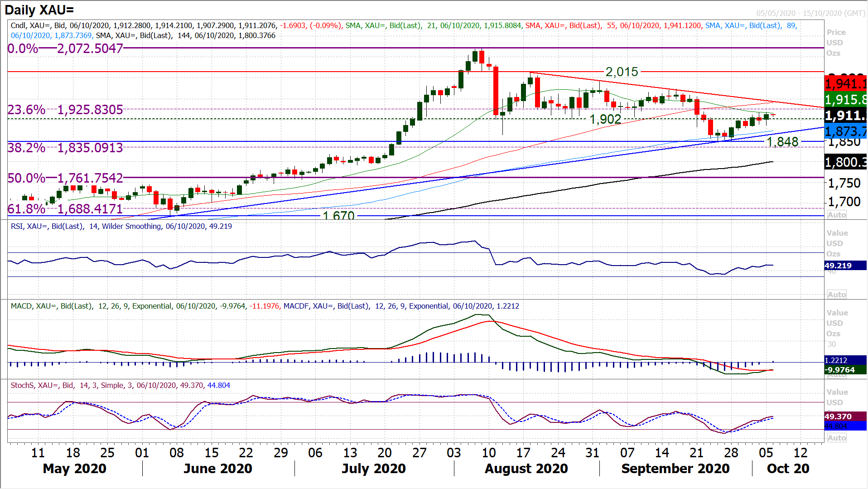
Task: Click the chart date range 05/05/2020 - 15/10/2020
Action: [810, 13]
